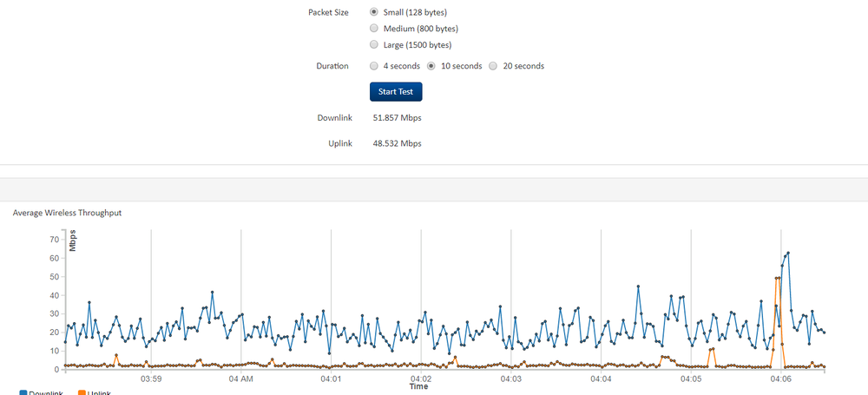
Task: Click the Time x-axis title
Action: 418,386
